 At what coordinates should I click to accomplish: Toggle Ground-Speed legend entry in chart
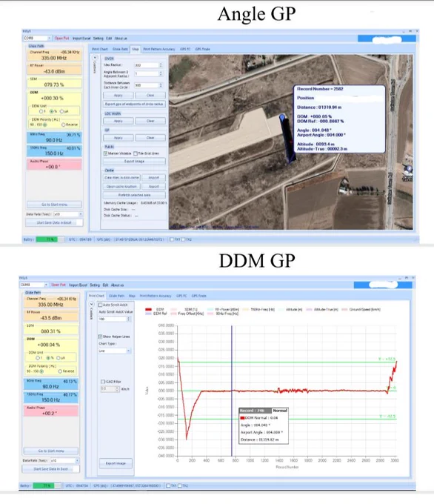[361, 310]
